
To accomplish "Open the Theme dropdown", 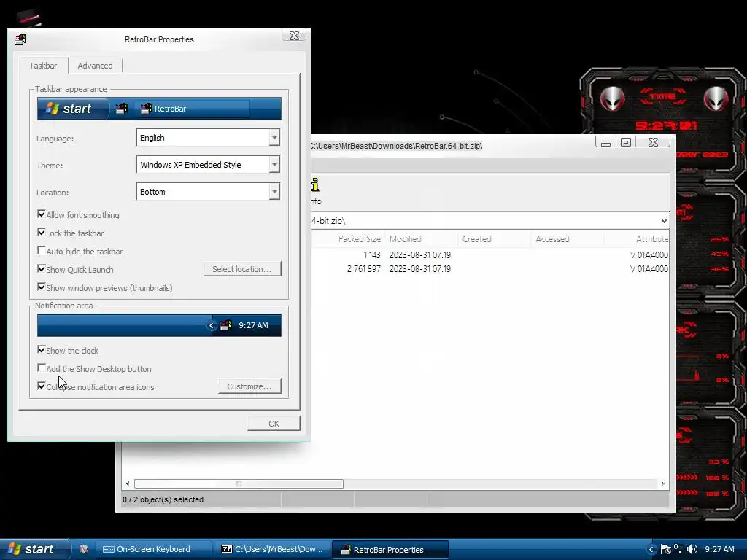I will pyautogui.click(x=274, y=165).
